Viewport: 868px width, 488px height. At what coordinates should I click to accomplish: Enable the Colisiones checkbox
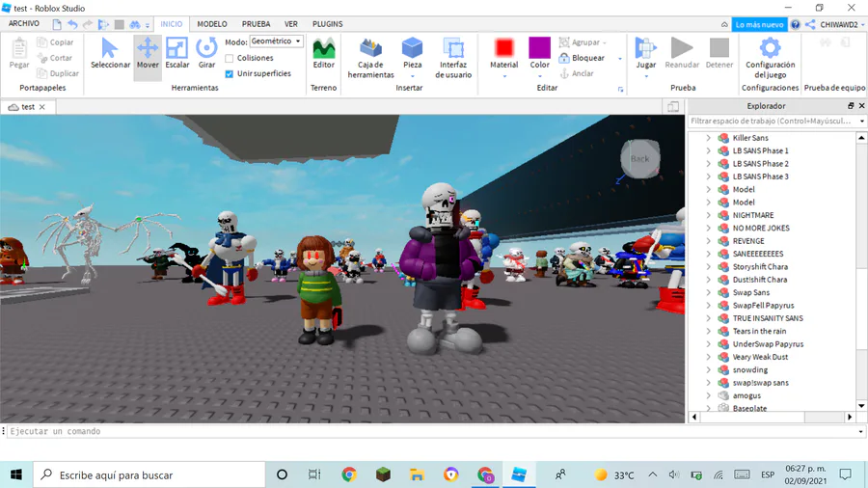(x=230, y=58)
